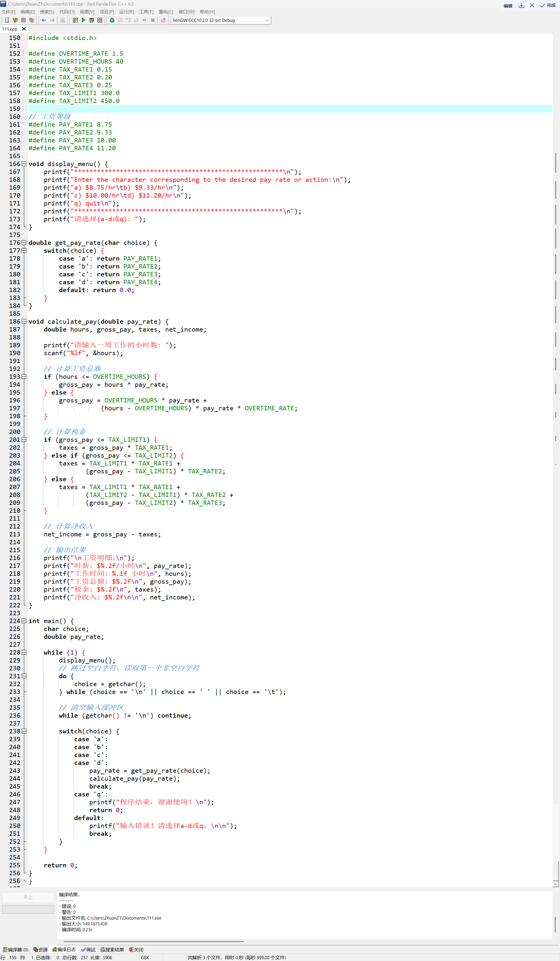Viewport: 560px width, 961px height.
Task: Open the 窗口[W] menu
Action: [x=186, y=12]
